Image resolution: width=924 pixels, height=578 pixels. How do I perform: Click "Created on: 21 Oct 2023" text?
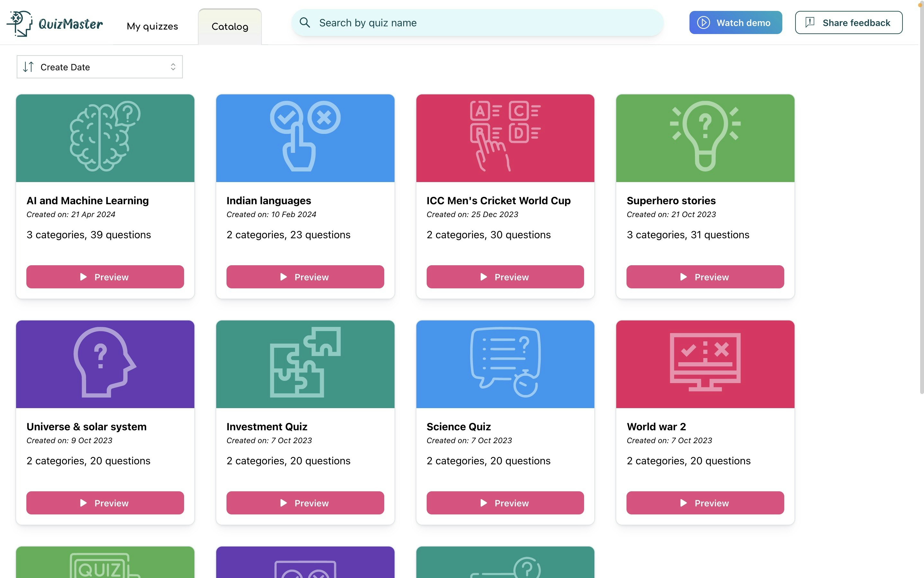(x=671, y=215)
